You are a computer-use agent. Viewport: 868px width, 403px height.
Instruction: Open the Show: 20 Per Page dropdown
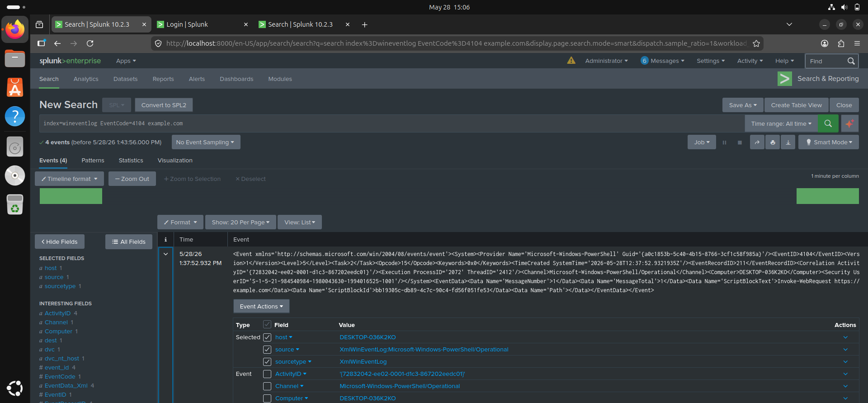(x=241, y=222)
